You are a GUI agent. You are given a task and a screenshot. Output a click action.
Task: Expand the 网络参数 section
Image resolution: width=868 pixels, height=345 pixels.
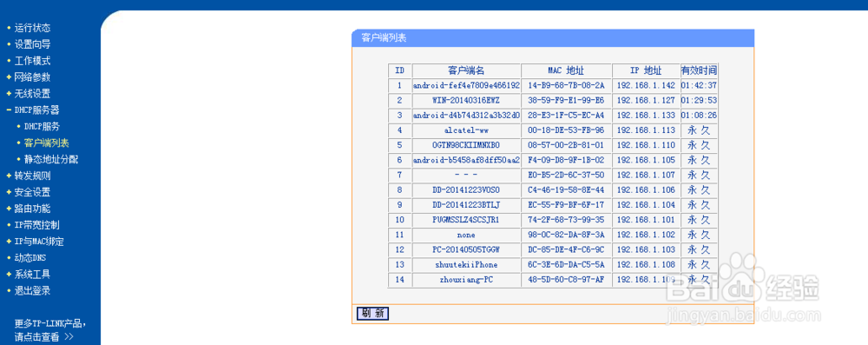click(x=32, y=77)
